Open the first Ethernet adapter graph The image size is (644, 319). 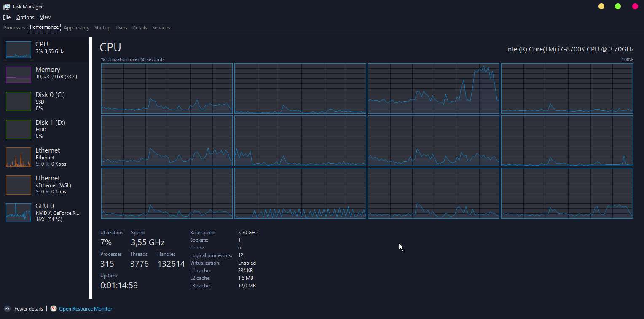pyautogui.click(x=19, y=157)
